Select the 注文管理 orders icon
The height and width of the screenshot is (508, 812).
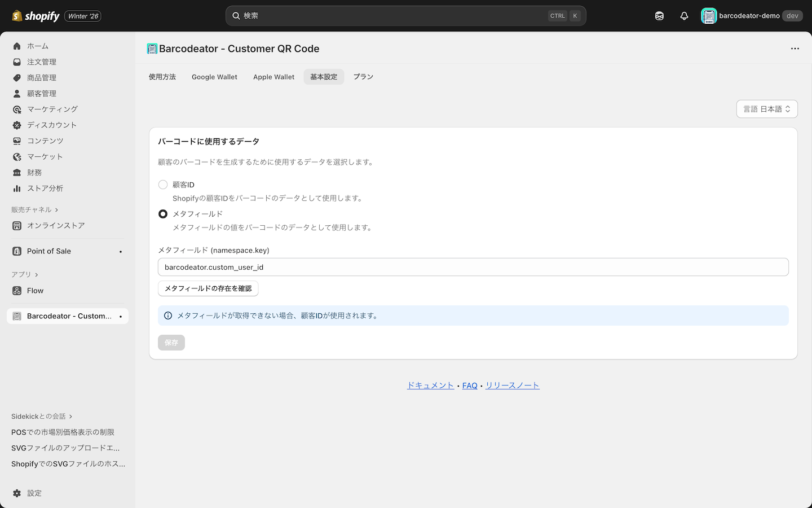[x=16, y=62]
